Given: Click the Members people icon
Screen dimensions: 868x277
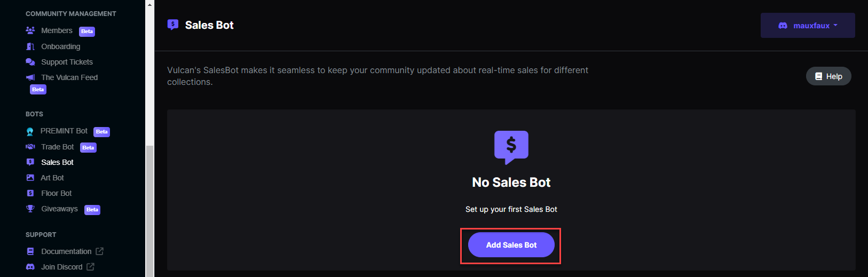Looking at the screenshot, I should click(x=30, y=30).
